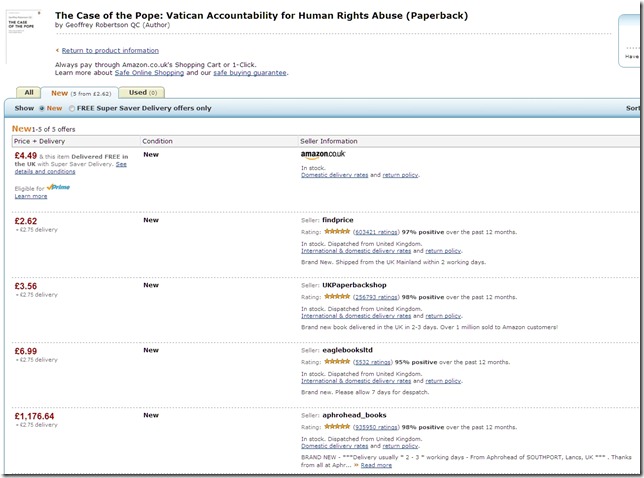644x478 pixels.
Task: Open UKPaperbackshop's return policy link
Action: coord(443,316)
